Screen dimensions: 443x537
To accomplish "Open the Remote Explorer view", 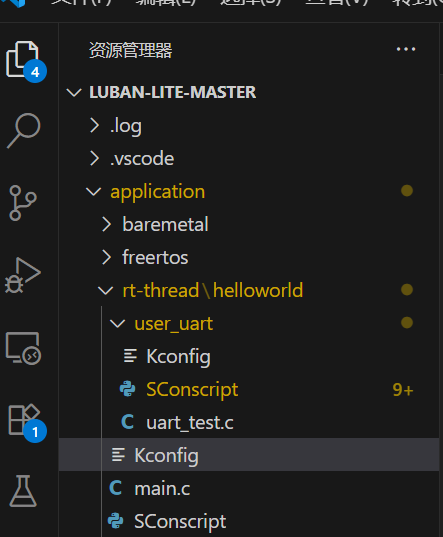I will [x=23, y=348].
